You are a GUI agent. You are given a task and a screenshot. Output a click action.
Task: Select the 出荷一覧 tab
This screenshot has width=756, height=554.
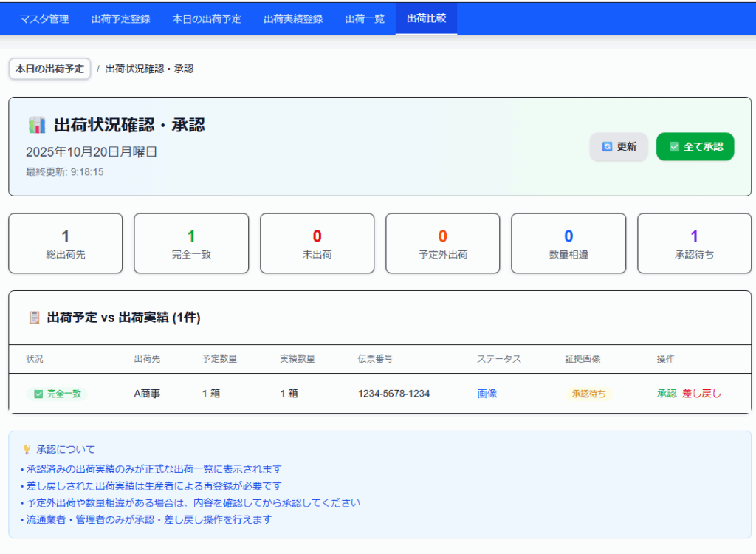pyautogui.click(x=365, y=18)
